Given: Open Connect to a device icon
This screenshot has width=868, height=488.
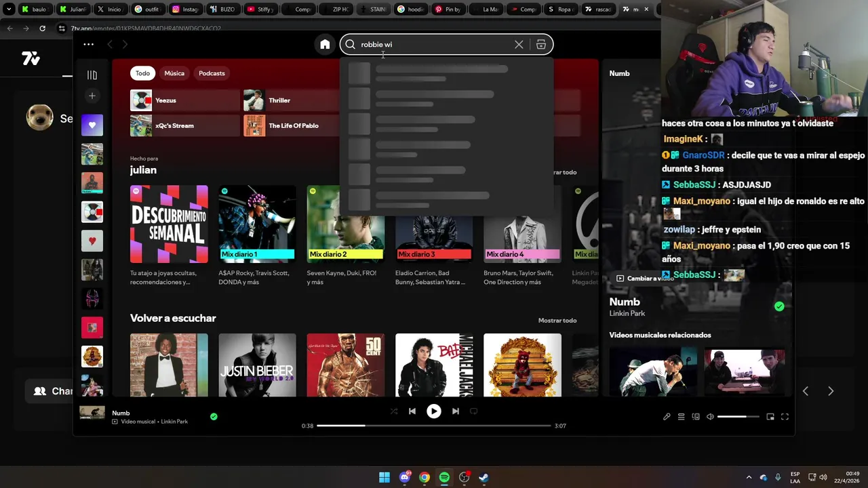Looking at the screenshot, I should [x=696, y=417].
